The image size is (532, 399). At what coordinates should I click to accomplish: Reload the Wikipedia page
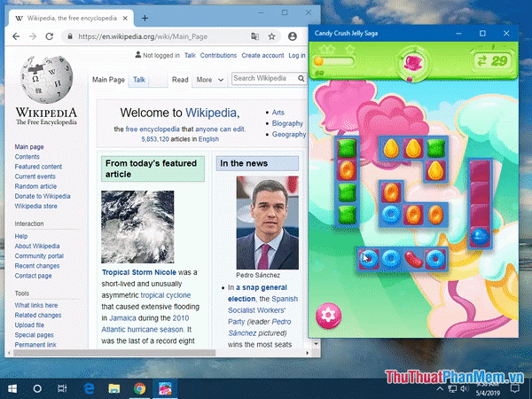[50, 36]
